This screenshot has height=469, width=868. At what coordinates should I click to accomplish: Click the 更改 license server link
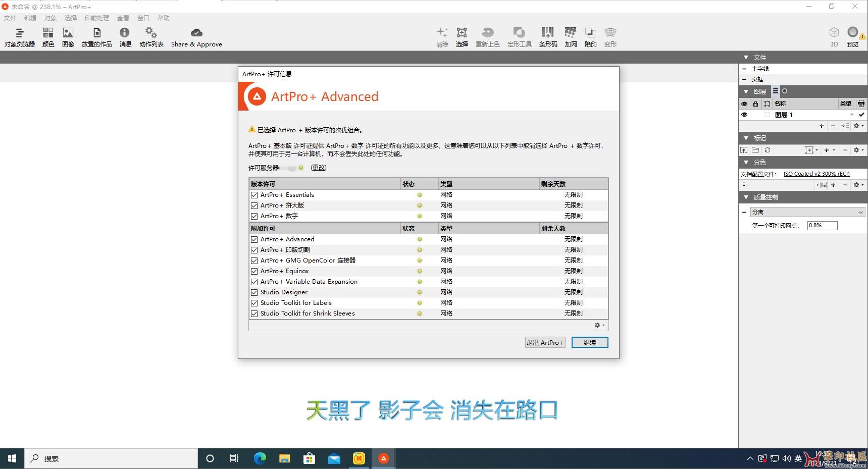(x=319, y=168)
